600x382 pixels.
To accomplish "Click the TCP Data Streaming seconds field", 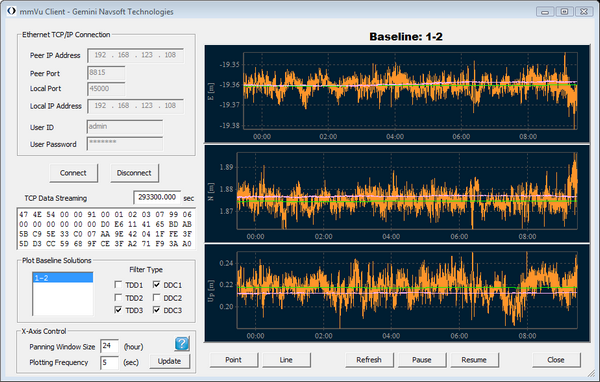I will click(x=157, y=198).
